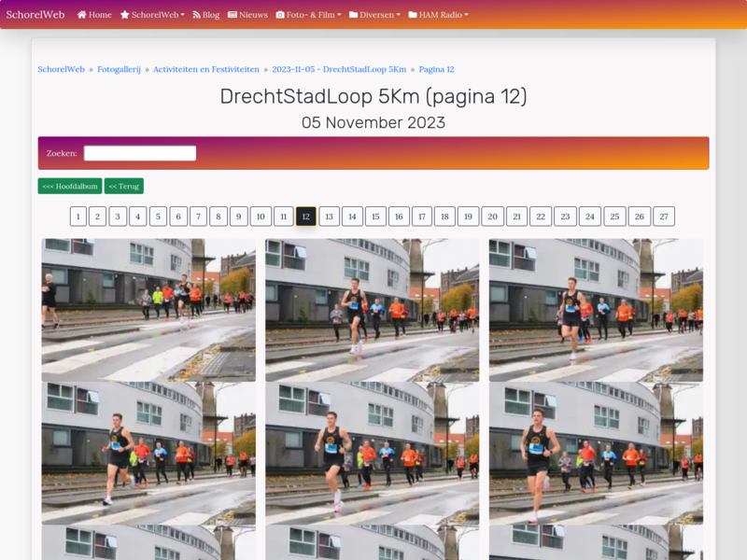Open right photo in top row
747x560 pixels.
(596, 310)
